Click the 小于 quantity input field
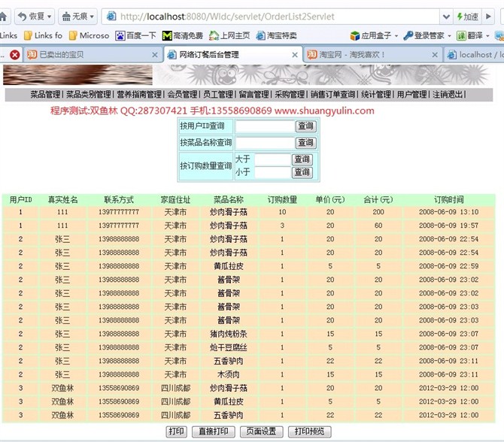The height and width of the screenshot is (442, 504). coord(272,172)
